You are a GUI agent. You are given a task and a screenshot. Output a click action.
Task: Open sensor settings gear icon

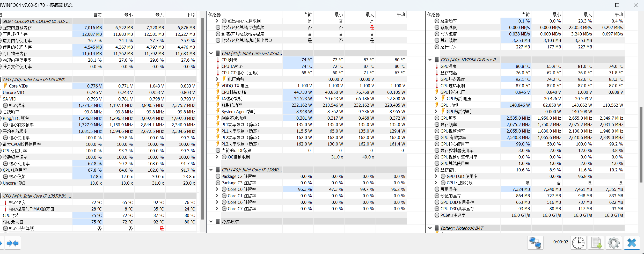click(614, 243)
